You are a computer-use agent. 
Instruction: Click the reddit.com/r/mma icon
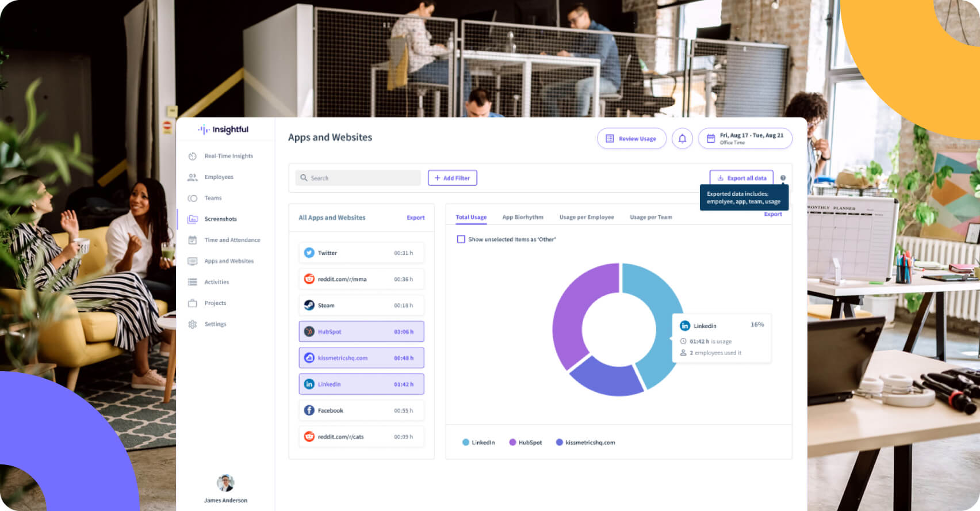[x=309, y=279]
